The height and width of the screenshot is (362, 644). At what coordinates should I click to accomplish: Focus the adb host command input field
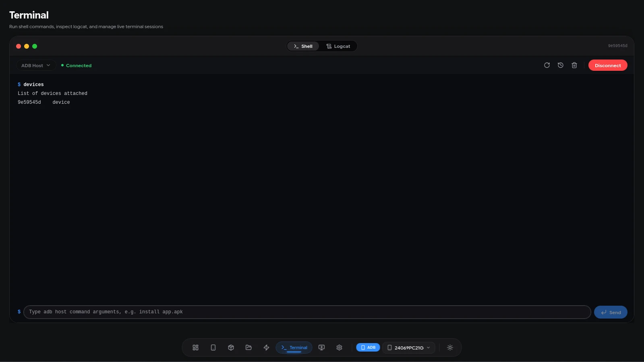coord(307,312)
